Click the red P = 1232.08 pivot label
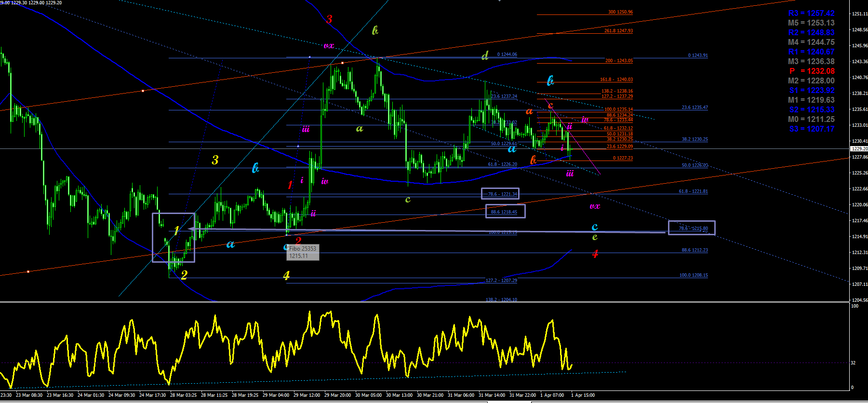Image resolution: width=868 pixels, height=403 pixels. (x=812, y=71)
